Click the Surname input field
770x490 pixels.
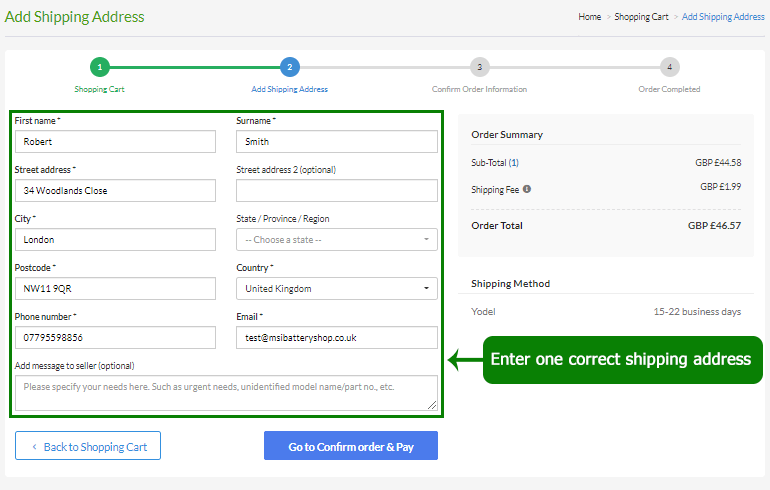pyautogui.click(x=337, y=142)
